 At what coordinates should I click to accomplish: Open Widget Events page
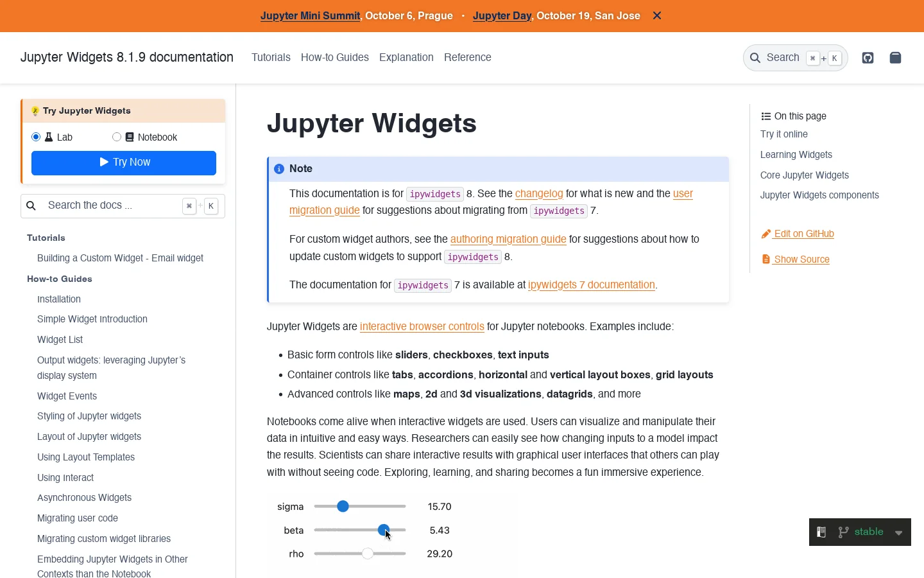coord(67,396)
